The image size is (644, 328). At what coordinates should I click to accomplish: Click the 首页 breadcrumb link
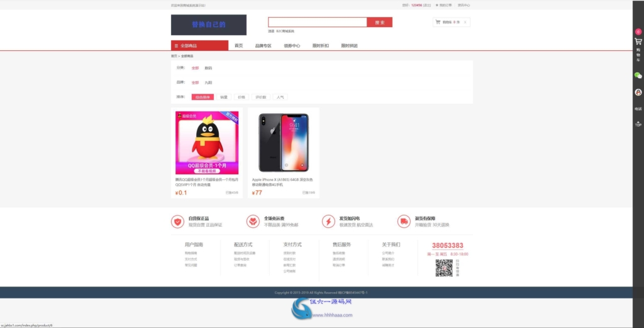click(174, 56)
